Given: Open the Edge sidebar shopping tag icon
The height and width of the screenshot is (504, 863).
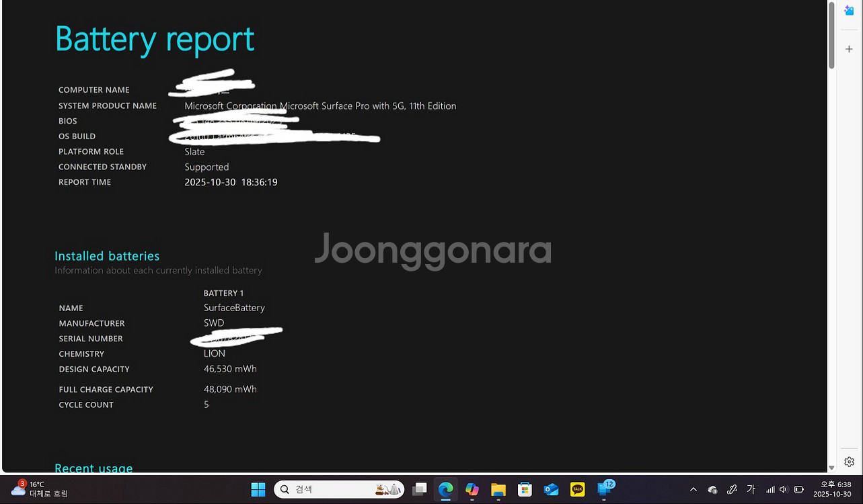Looking at the screenshot, I should pos(849,11).
